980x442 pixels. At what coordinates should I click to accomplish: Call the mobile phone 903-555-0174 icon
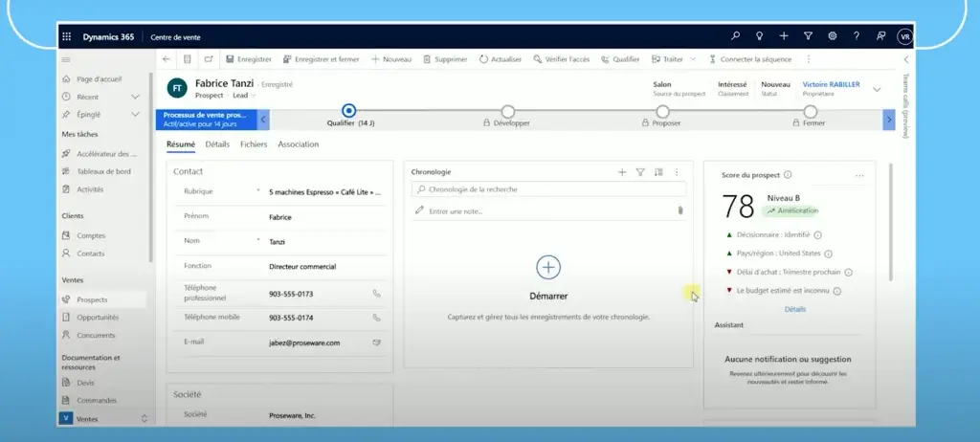click(x=376, y=318)
